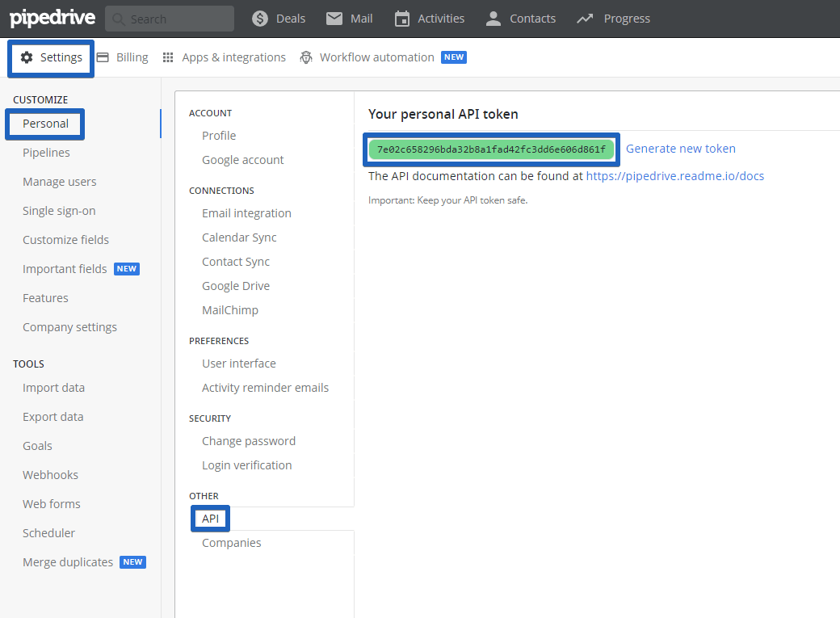
Task: Open Web forms tool
Action: coord(52,504)
